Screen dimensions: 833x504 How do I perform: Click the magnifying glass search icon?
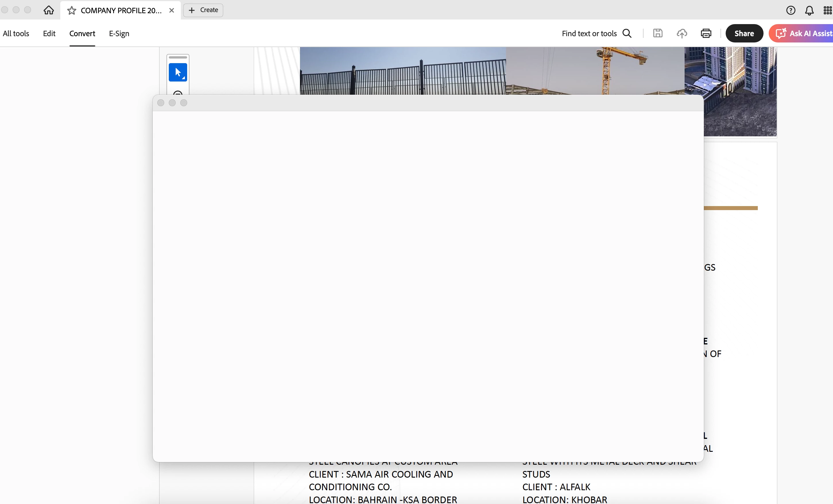pos(627,33)
